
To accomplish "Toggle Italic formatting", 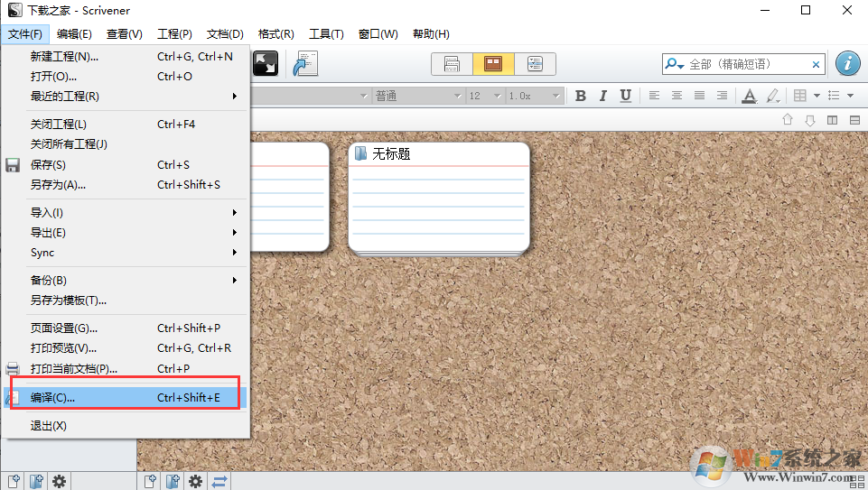I will click(x=602, y=96).
